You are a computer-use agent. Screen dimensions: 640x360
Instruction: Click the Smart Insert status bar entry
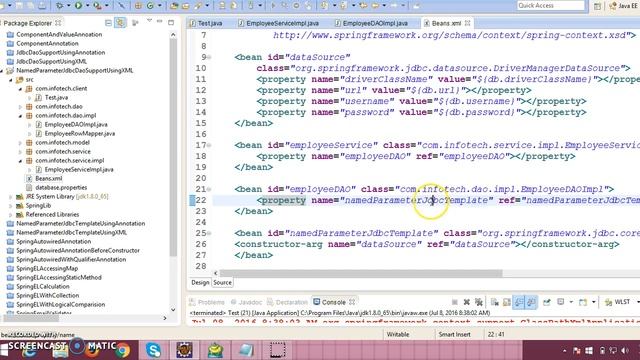click(x=454, y=334)
